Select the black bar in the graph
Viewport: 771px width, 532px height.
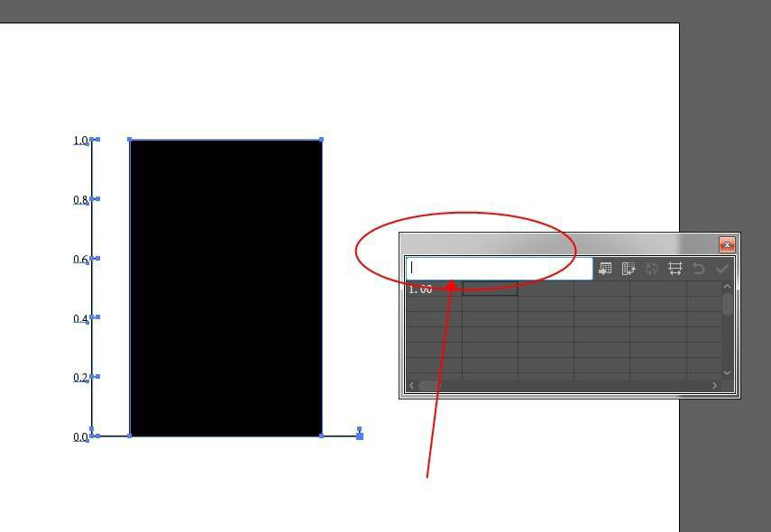225,289
